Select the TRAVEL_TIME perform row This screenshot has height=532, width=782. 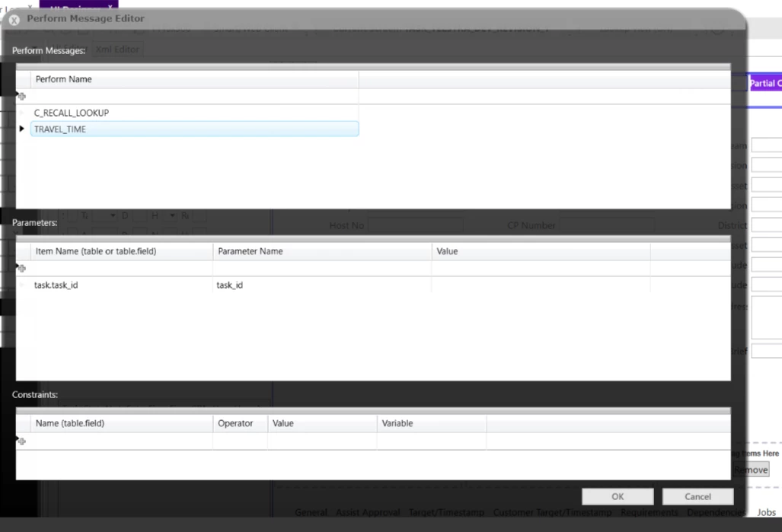pos(194,129)
